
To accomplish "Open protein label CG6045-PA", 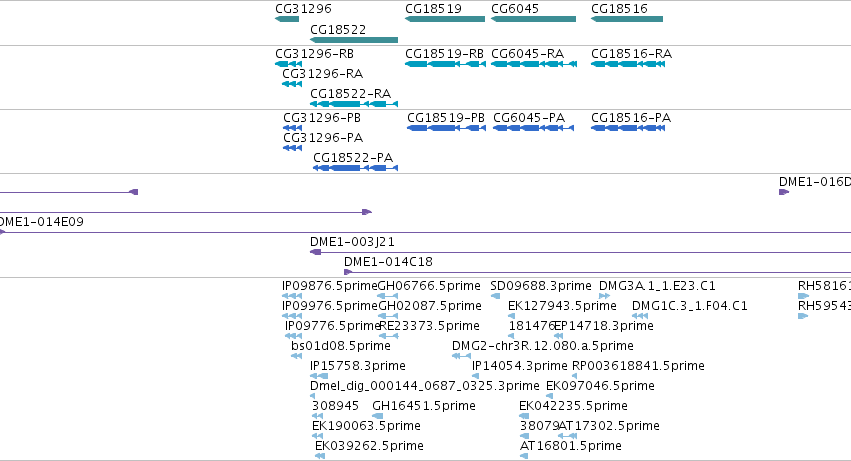I will click(x=529, y=118).
